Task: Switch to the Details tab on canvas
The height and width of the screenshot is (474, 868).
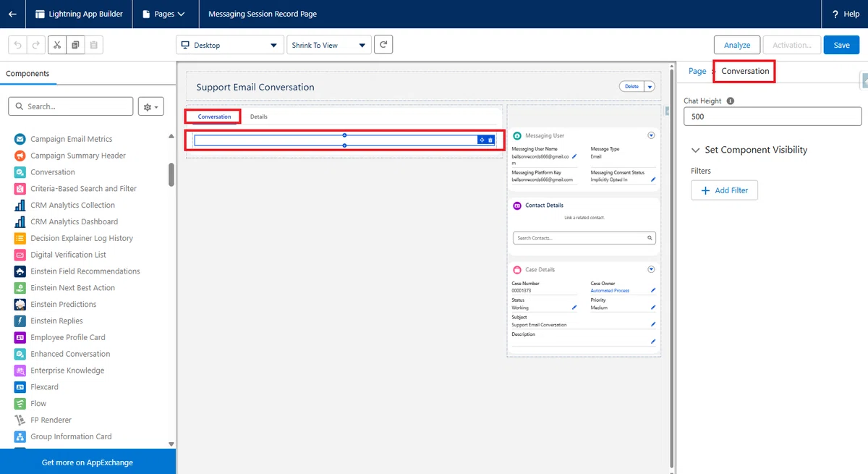Action: [x=259, y=117]
